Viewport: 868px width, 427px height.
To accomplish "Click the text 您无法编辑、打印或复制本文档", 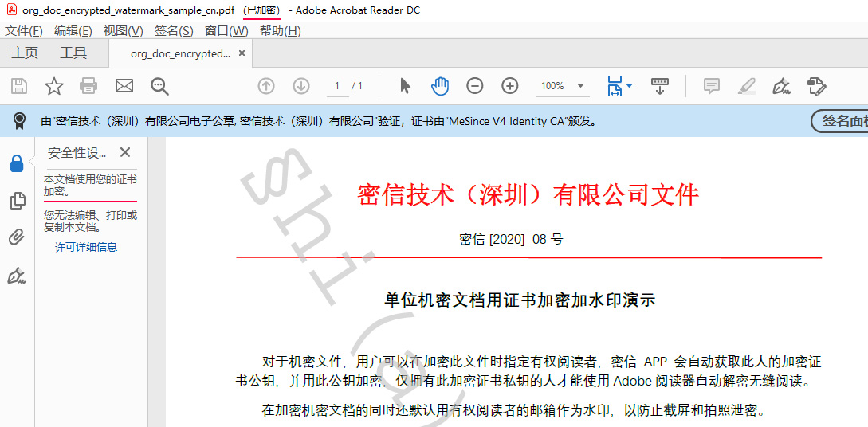I will (x=91, y=221).
